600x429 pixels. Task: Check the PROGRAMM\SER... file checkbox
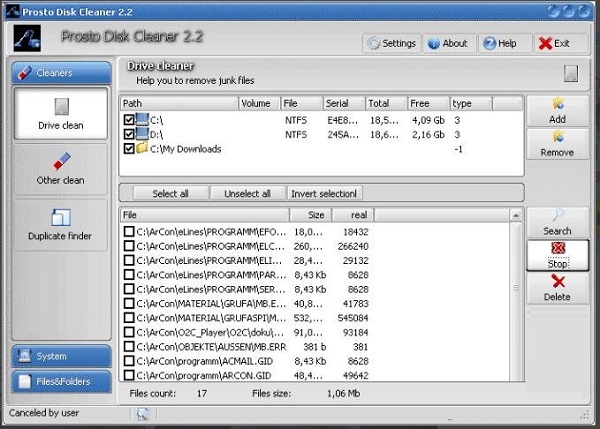[129, 289]
